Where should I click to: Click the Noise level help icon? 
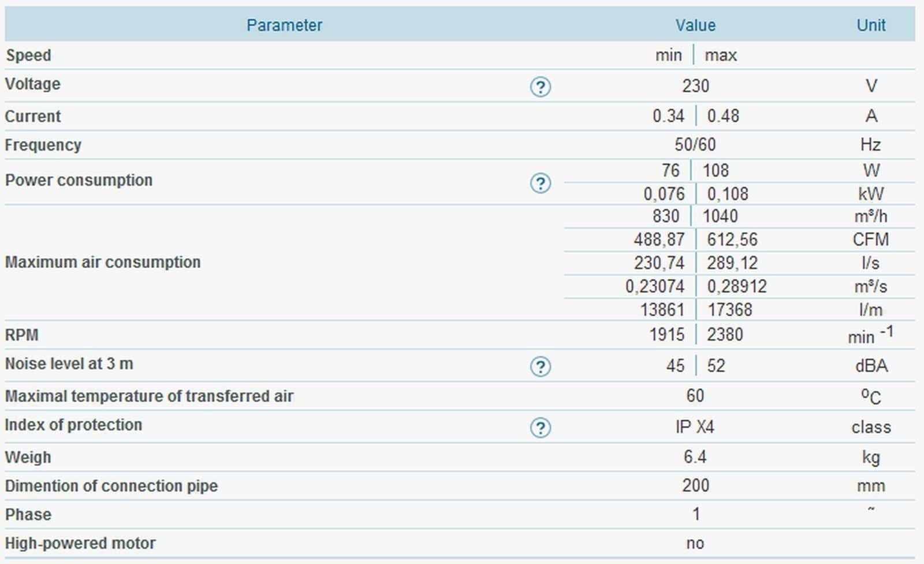coord(540,367)
